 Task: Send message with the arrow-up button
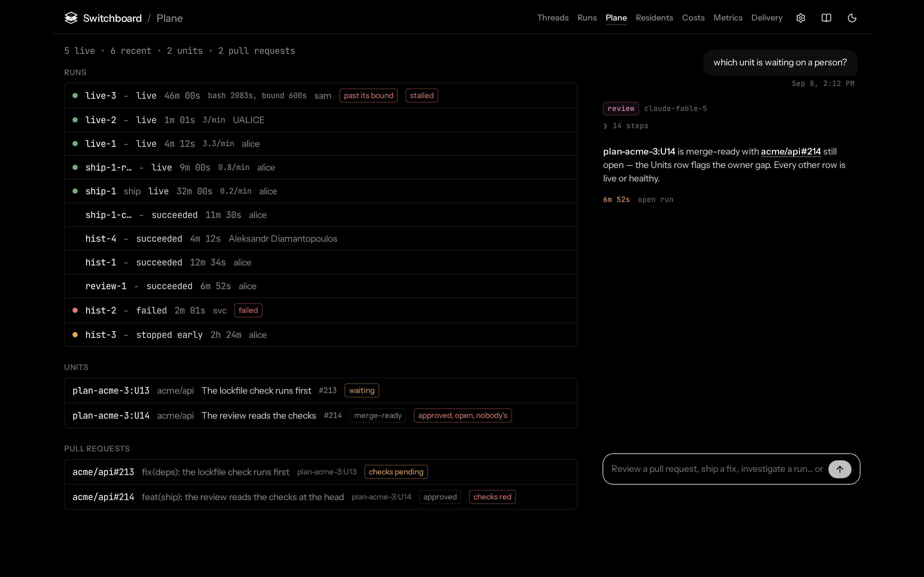point(840,469)
